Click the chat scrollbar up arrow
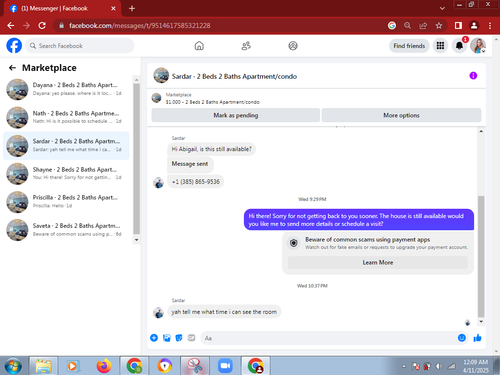The width and height of the screenshot is (500, 375). (x=481, y=131)
